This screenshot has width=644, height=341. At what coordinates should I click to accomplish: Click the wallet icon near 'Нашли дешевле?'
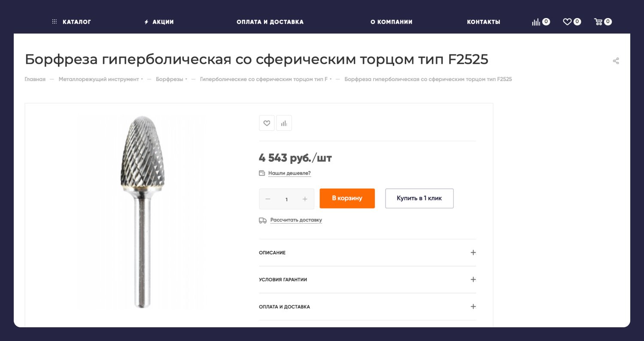pos(262,173)
